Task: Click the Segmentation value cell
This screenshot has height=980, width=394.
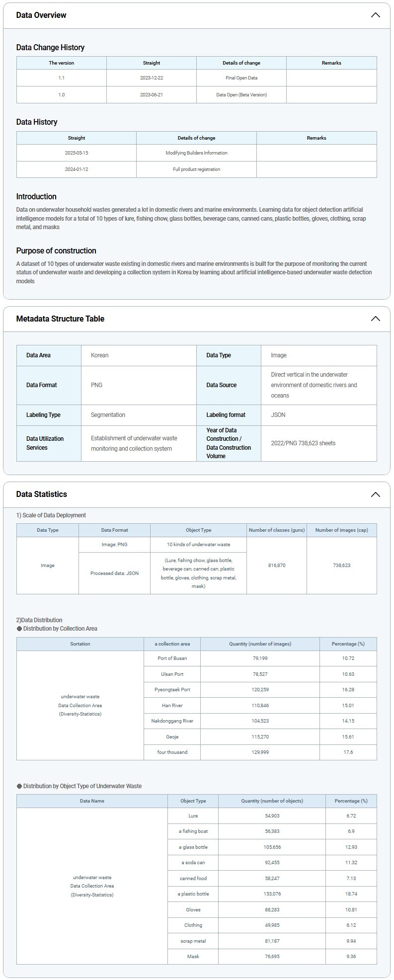Action: (108, 415)
